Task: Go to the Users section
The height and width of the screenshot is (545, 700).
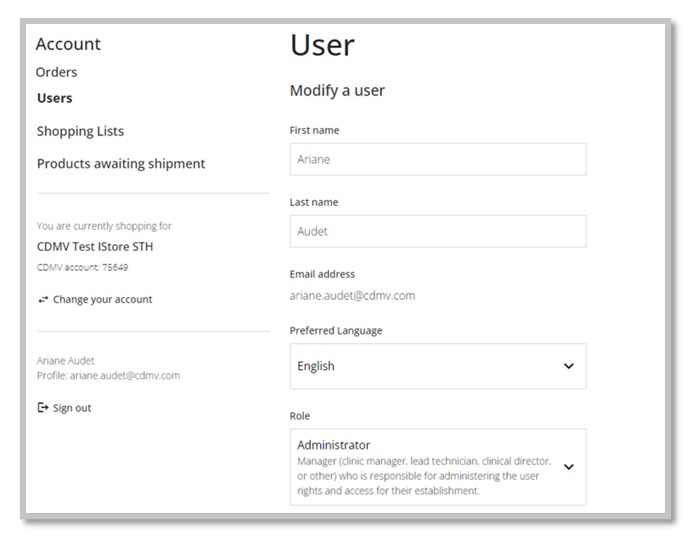Action: click(54, 98)
